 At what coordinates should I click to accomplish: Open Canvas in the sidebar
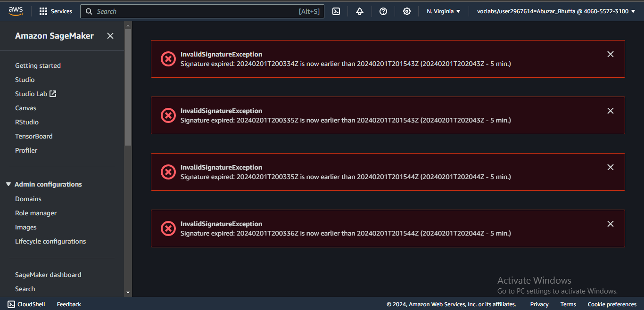point(25,108)
